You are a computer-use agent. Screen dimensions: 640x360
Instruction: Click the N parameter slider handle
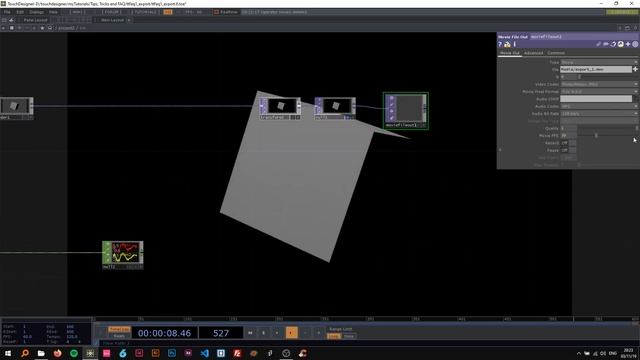[x=579, y=77]
